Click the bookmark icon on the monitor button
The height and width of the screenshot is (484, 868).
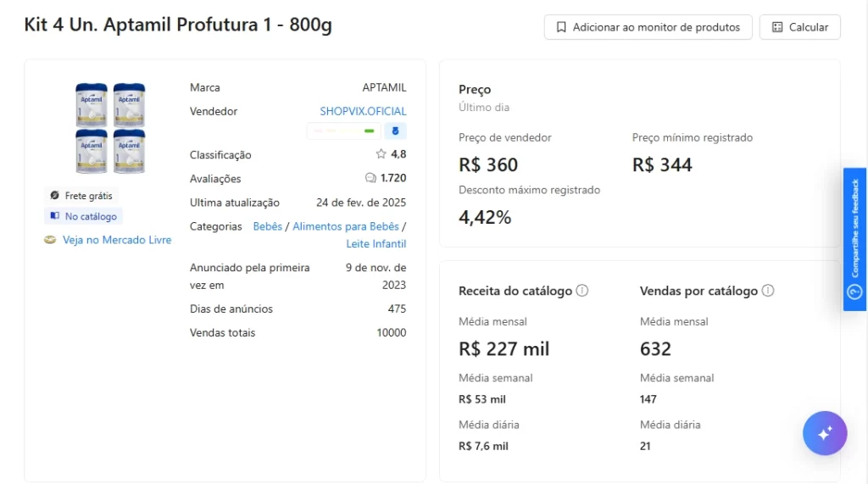tap(561, 27)
